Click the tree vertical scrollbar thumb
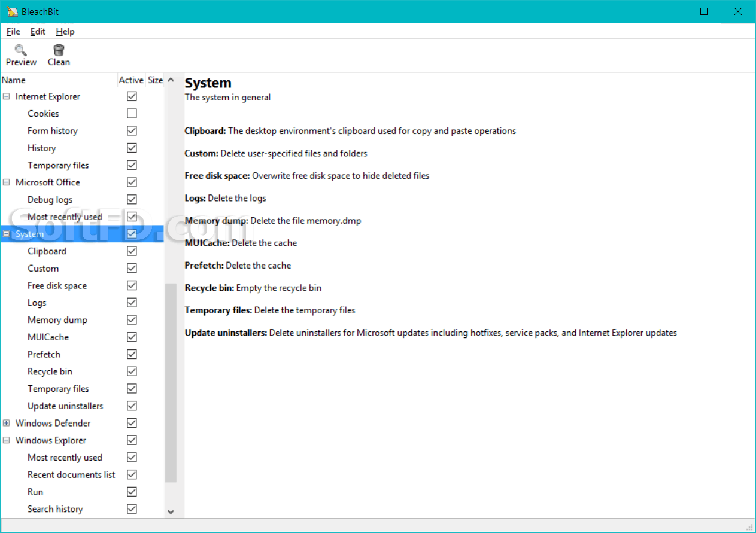The height and width of the screenshot is (533, 756). coord(171,383)
